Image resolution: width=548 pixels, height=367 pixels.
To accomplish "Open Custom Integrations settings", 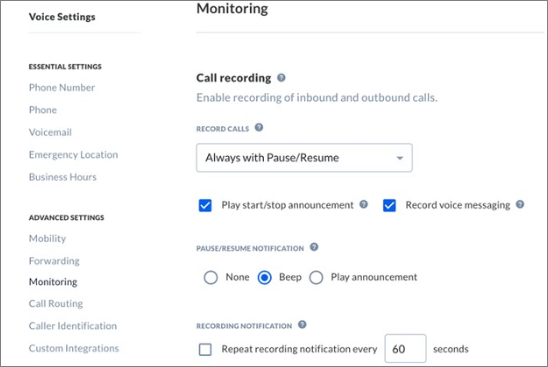I will pyautogui.click(x=74, y=348).
